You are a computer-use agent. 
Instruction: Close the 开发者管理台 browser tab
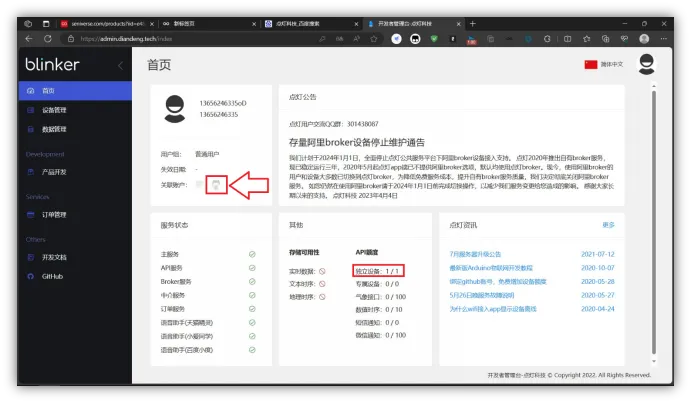click(x=458, y=24)
